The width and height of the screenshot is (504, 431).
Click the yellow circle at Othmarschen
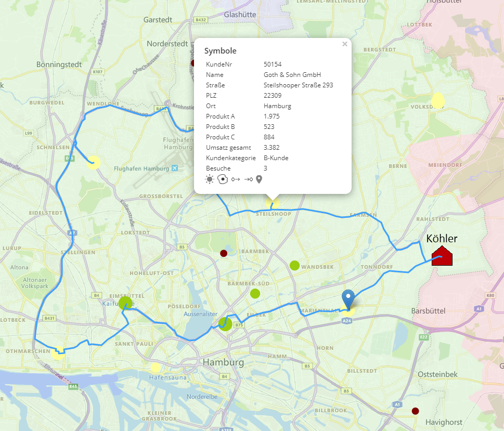click(58, 353)
